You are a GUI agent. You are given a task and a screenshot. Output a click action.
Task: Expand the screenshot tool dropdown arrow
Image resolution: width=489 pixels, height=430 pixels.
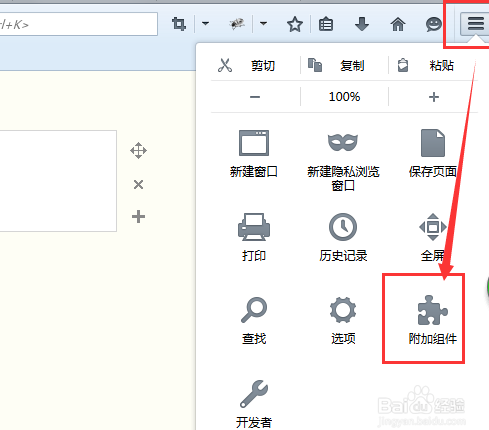(205, 24)
